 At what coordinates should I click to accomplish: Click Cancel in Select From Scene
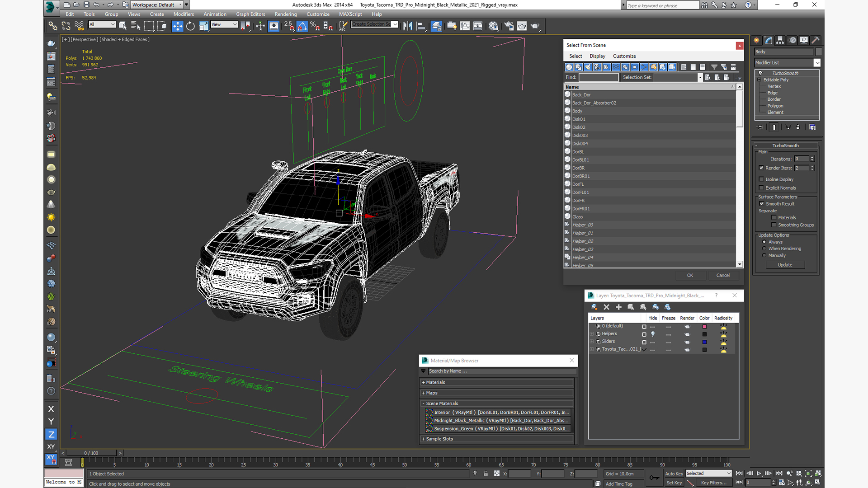coord(723,275)
